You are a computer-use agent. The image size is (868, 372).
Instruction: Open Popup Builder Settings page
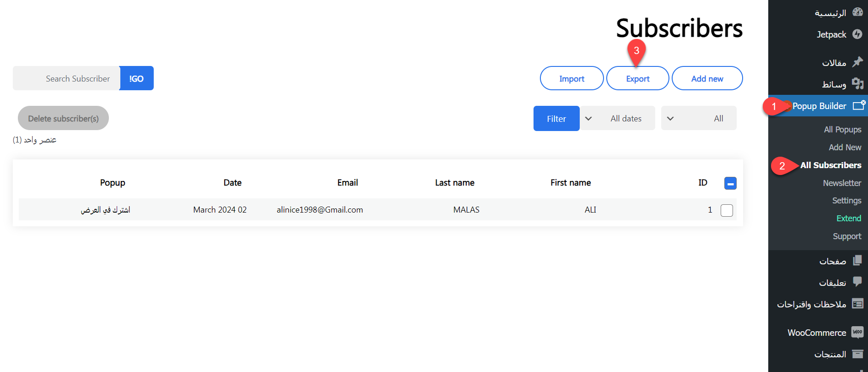(846, 201)
